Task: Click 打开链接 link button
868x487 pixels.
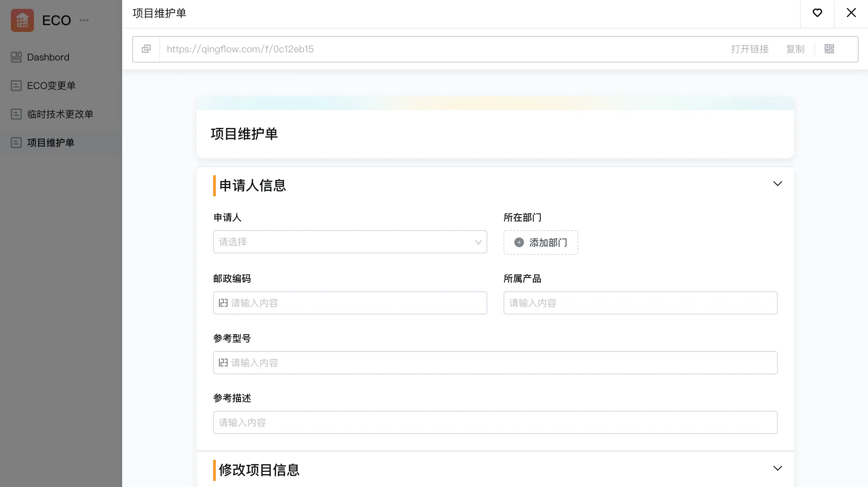Action: click(x=750, y=49)
